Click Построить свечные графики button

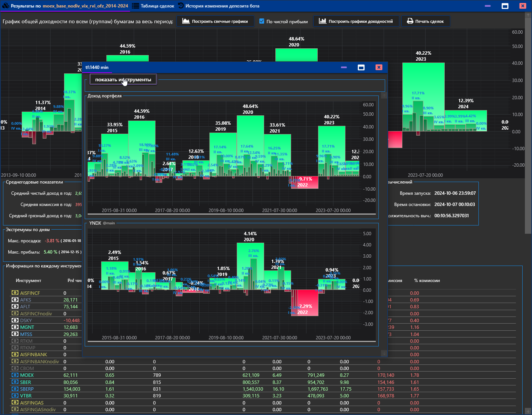tap(215, 21)
